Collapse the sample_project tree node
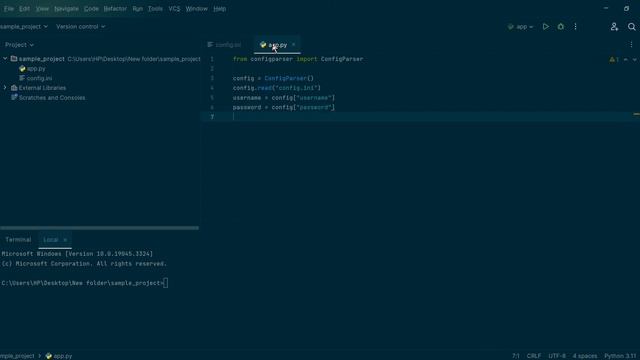 click(x=5, y=59)
